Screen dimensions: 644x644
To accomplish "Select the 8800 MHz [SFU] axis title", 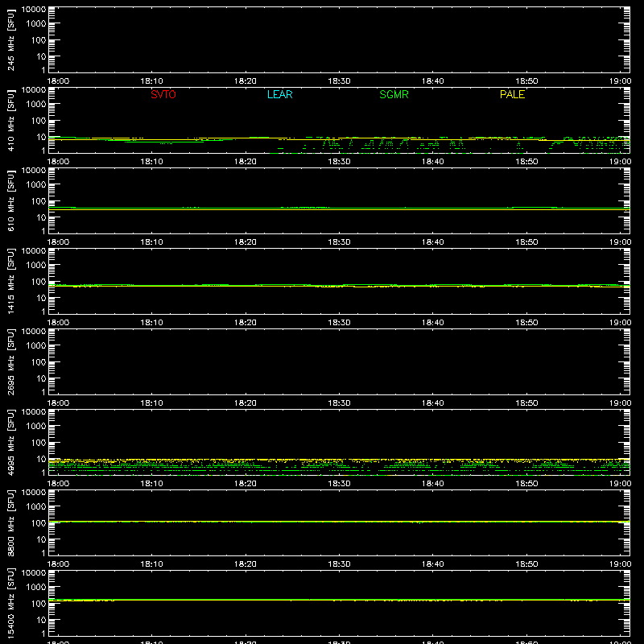I will tap(10, 522).
